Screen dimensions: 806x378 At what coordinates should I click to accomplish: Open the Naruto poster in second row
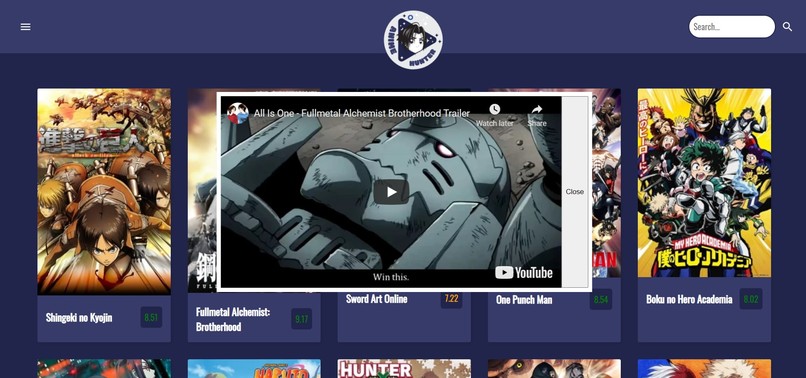(254, 369)
